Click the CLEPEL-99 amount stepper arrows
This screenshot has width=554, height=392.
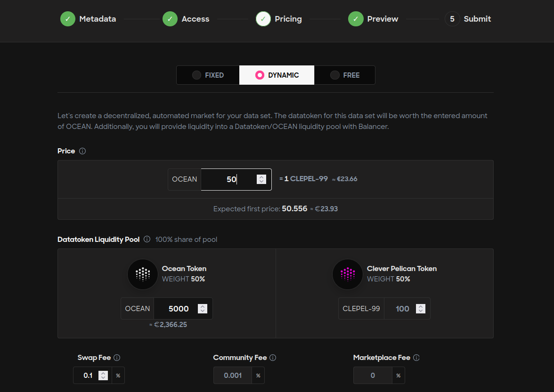(x=420, y=308)
